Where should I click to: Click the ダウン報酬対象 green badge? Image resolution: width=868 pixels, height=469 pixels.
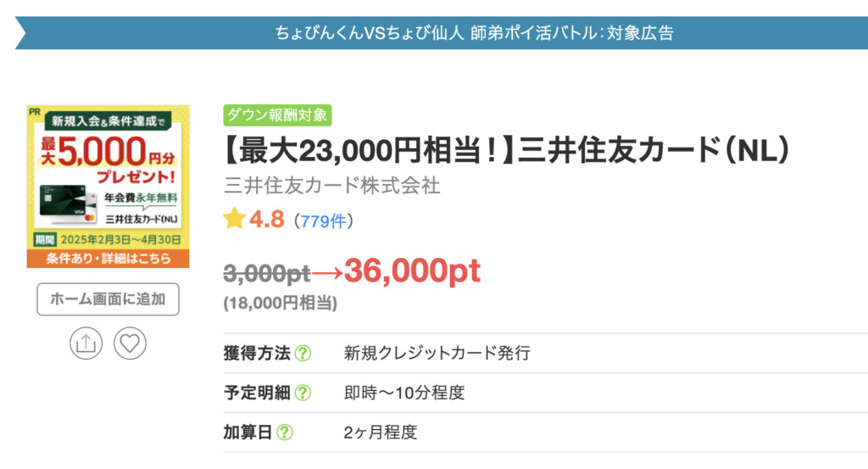tap(277, 115)
